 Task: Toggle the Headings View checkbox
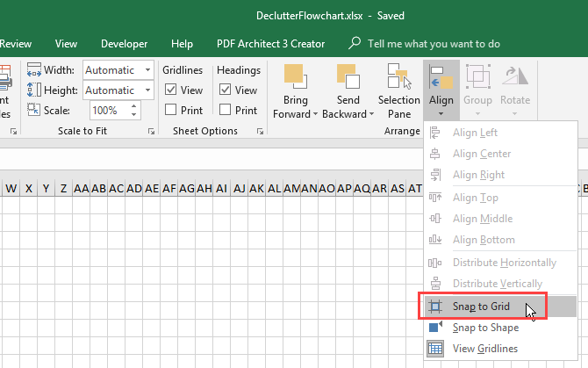click(226, 90)
